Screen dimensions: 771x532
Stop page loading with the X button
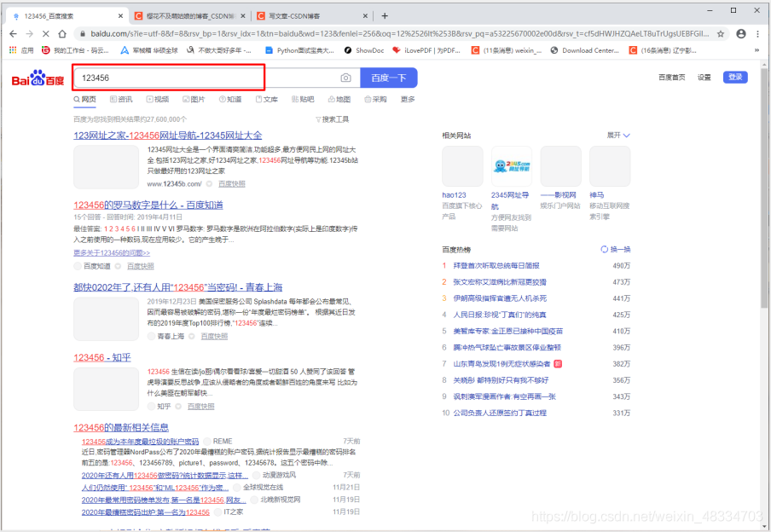point(46,33)
